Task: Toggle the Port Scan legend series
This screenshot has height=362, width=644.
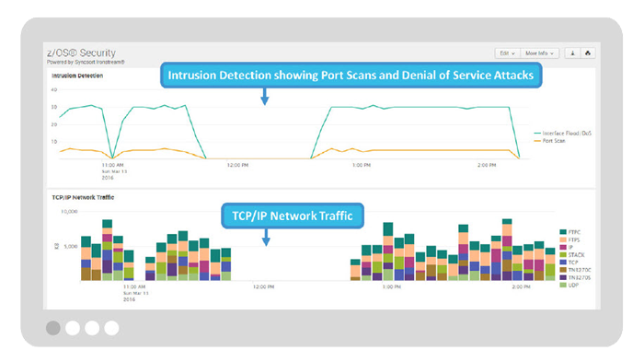Action: [x=549, y=141]
